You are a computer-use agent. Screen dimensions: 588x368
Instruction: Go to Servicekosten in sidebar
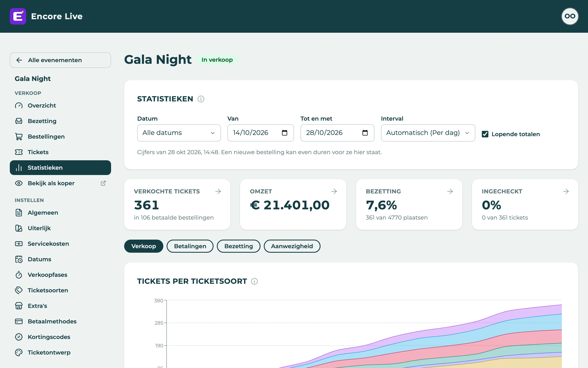60,244
